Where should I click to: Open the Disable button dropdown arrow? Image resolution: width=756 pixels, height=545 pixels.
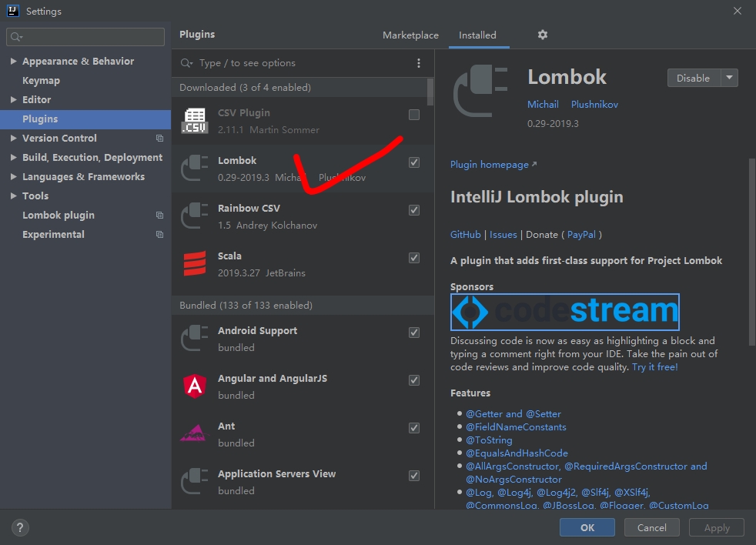(x=728, y=78)
